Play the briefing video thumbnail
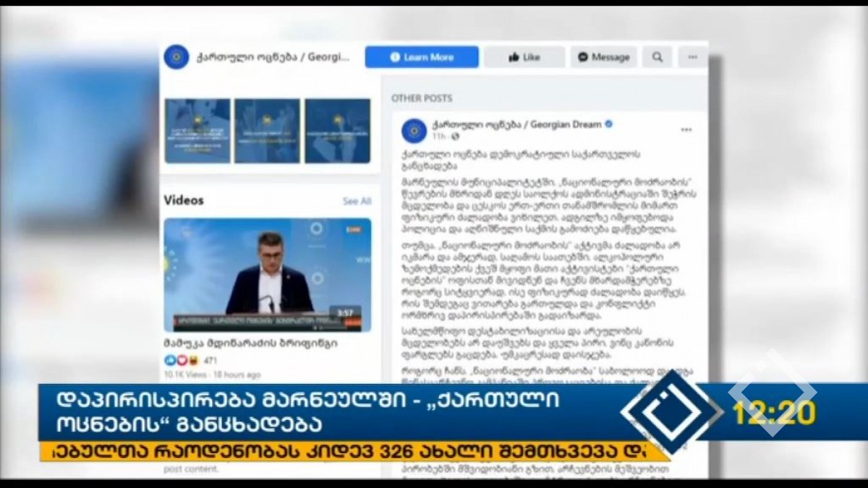The image size is (868, 488). coord(267,275)
